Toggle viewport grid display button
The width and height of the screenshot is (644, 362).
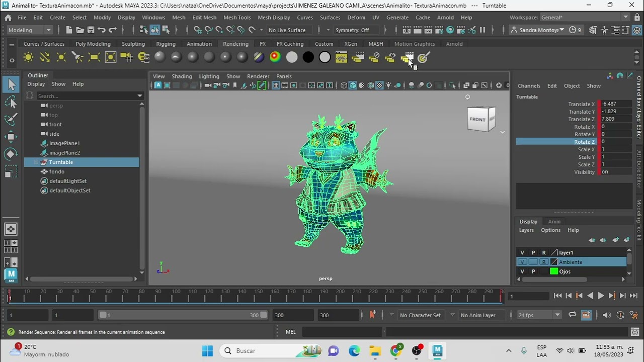point(276,85)
